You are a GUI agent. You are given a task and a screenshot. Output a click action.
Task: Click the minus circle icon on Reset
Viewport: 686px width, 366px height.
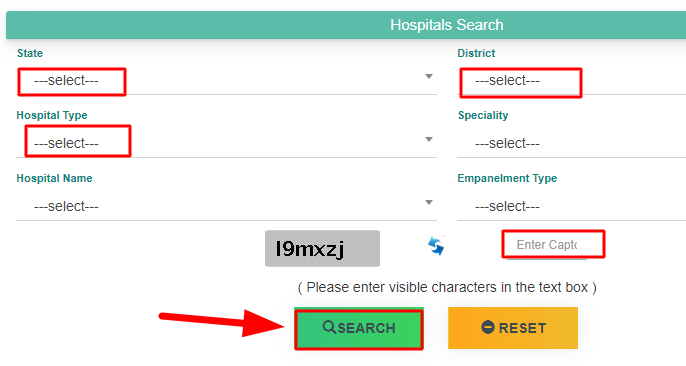488,327
